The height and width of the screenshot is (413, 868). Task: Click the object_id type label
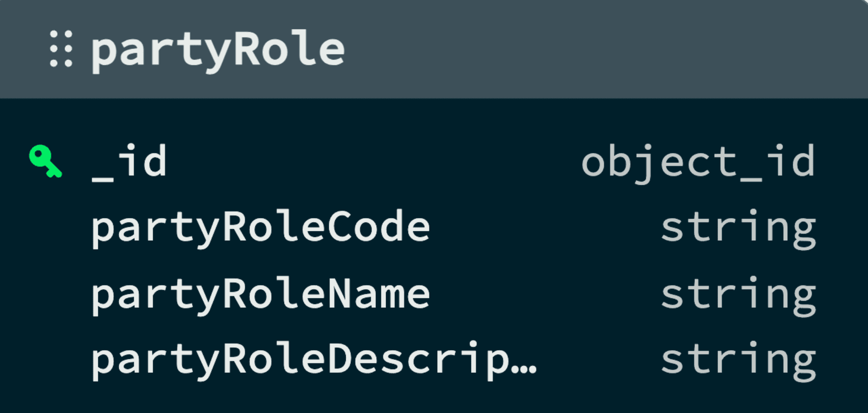(x=698, y=162)
